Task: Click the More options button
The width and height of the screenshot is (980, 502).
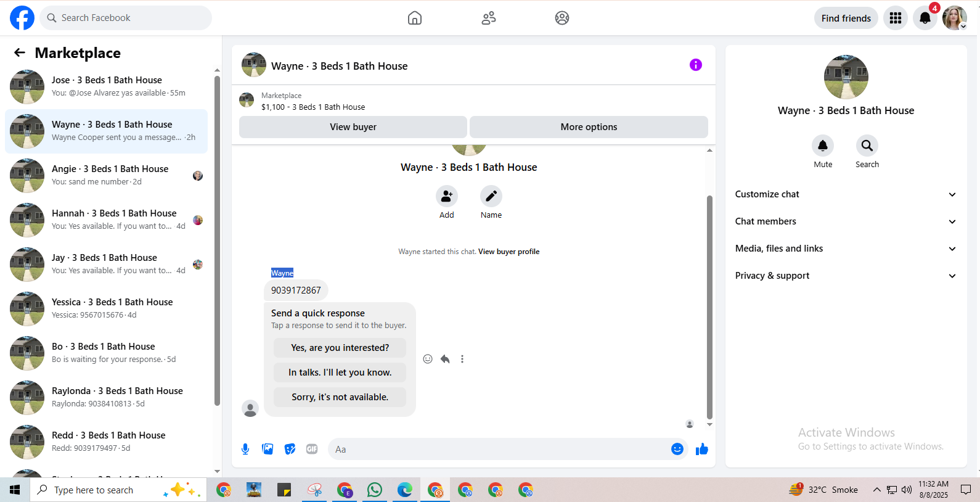Action: click(x=589, y=127)
